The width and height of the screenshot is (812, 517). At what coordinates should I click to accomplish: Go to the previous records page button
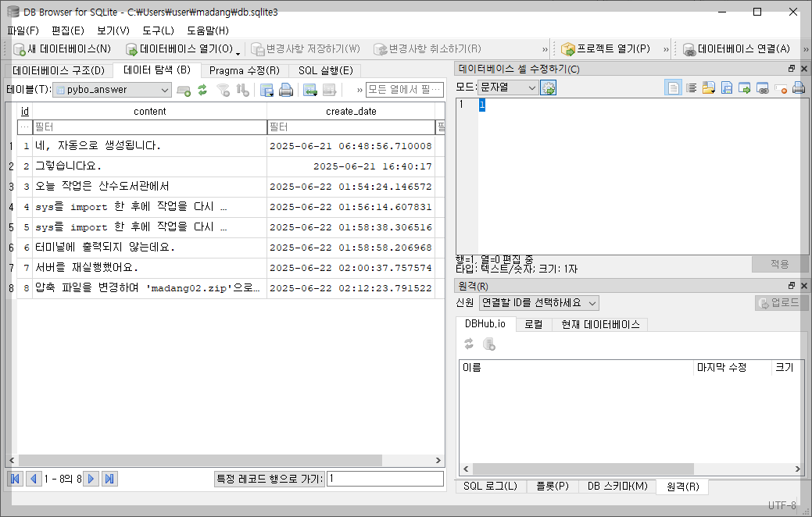pyautogui.click(x=34, y=479)
